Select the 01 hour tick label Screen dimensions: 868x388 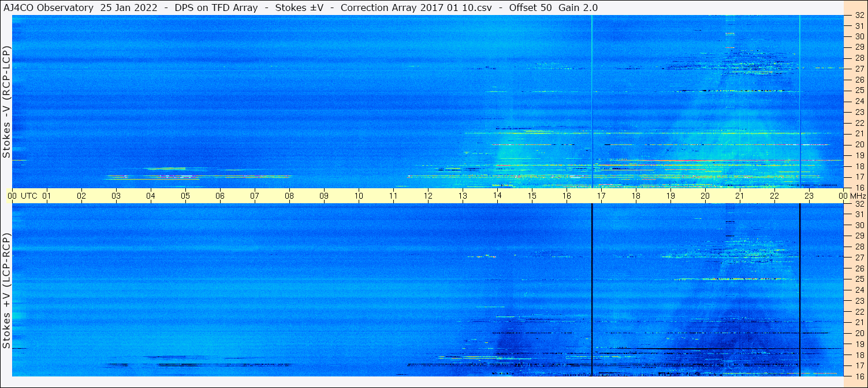click(x=47, y=196)
